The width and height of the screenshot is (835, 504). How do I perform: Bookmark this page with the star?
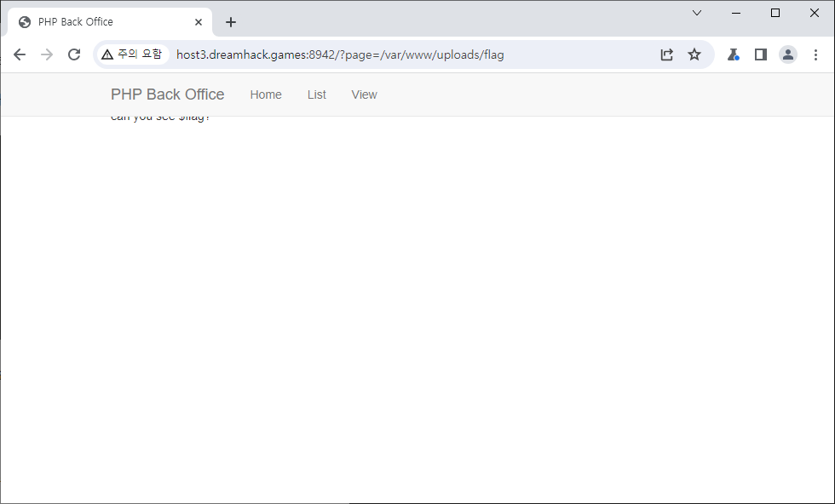[694, 54]
